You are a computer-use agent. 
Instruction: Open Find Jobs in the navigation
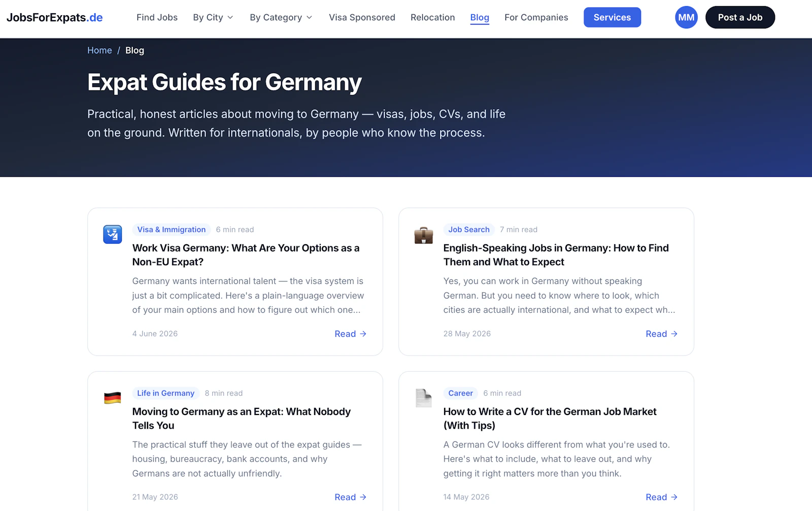157,17
